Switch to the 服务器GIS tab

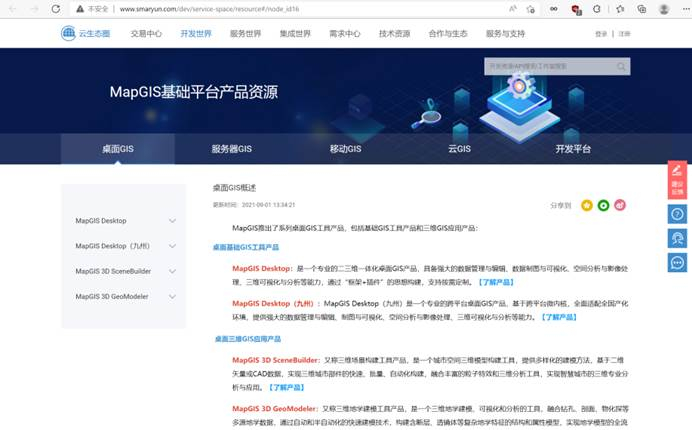[232, 149]
